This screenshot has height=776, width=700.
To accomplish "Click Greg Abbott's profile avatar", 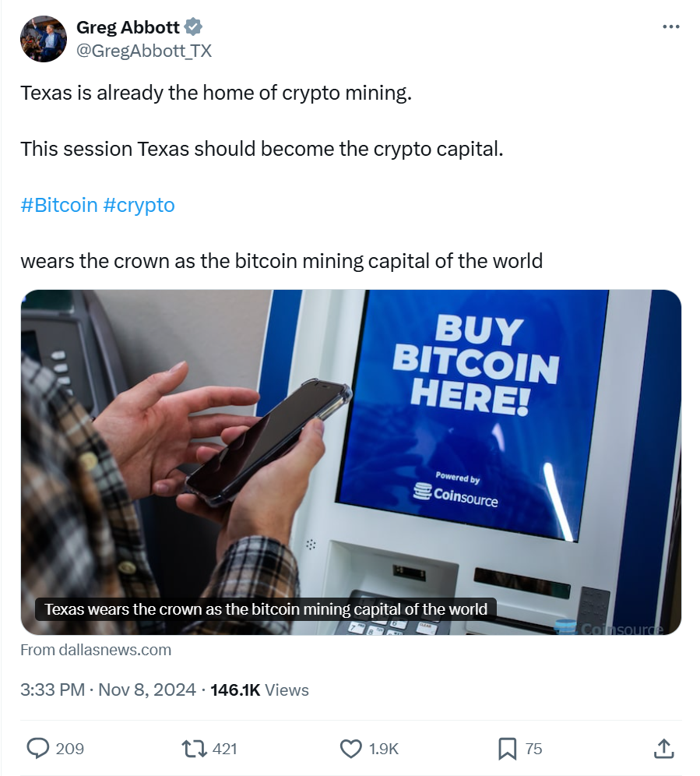I will [44, 39].
